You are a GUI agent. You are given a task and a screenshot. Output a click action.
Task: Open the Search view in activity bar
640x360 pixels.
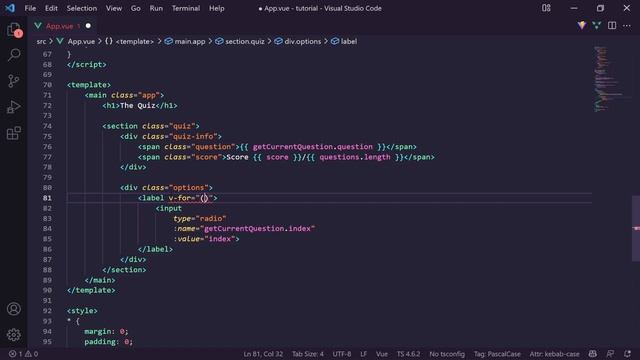14,55
